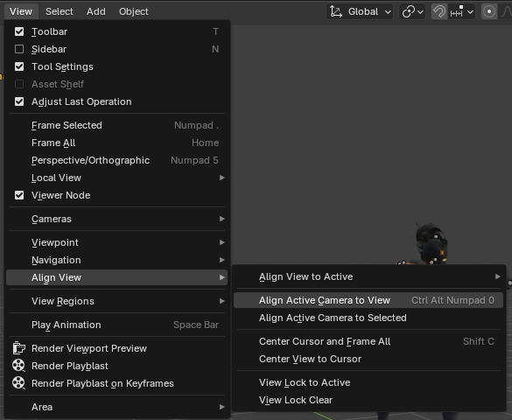Screen dimensions: 512x420
Task: Switch Perspective/Orthographic view
Action: [x=116, y=160]
